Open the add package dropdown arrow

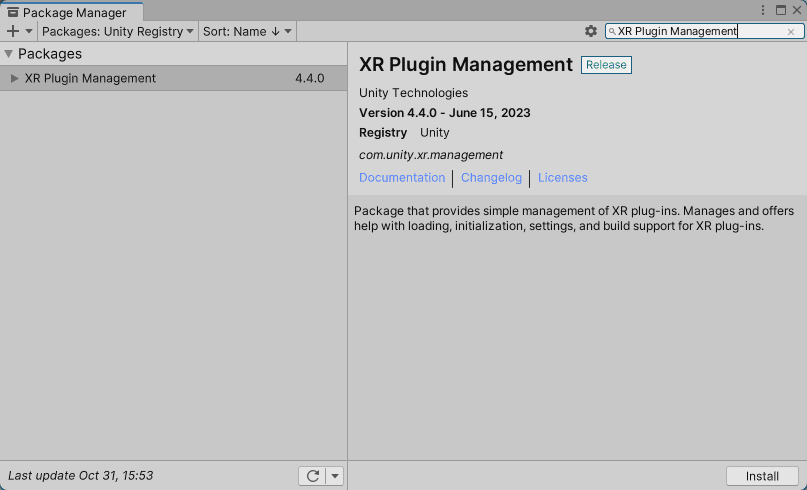(x=29, y=31)
